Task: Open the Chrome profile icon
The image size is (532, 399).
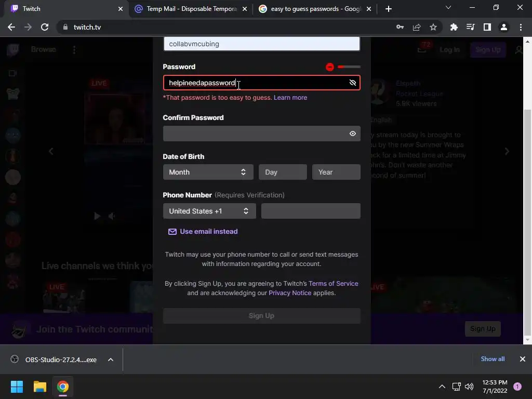Action: [x=504, y=27]
